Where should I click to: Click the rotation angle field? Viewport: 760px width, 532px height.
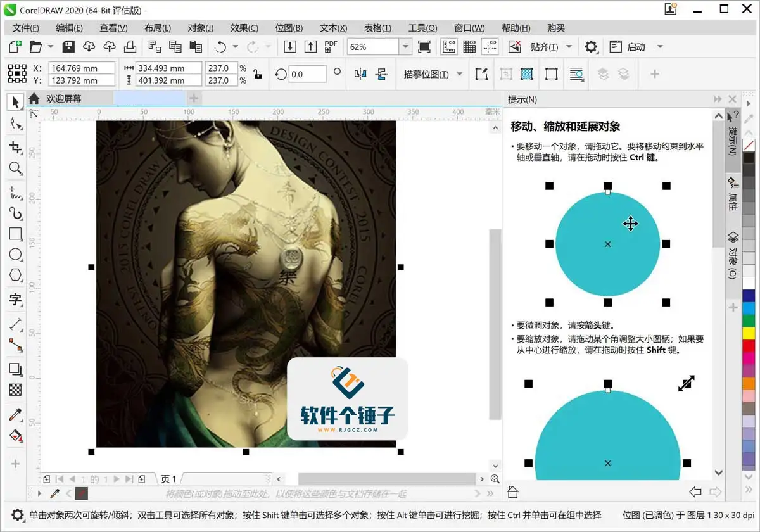coord(307,74)
